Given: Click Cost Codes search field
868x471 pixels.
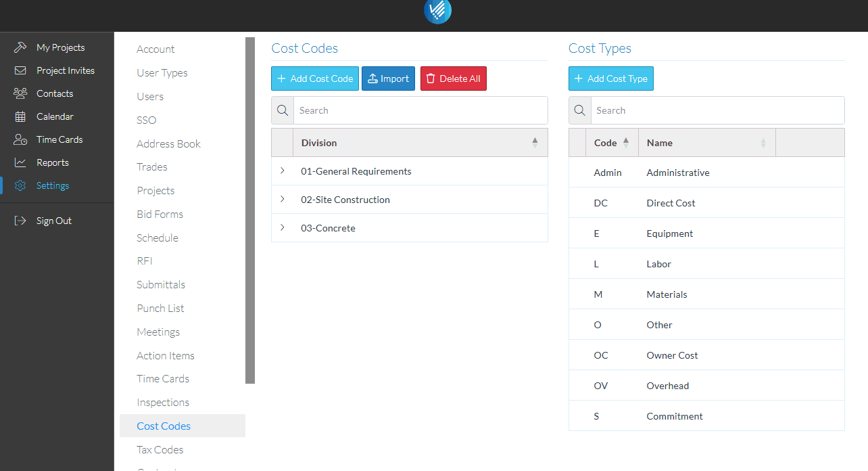Looking at the screenshot, I should 420,110.
